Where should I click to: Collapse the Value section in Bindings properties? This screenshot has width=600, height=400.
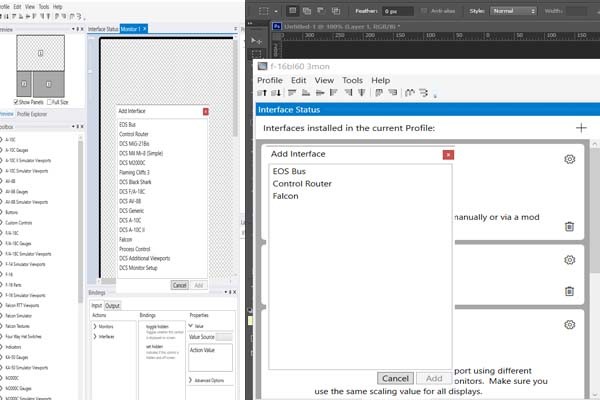tap(191, 326)
